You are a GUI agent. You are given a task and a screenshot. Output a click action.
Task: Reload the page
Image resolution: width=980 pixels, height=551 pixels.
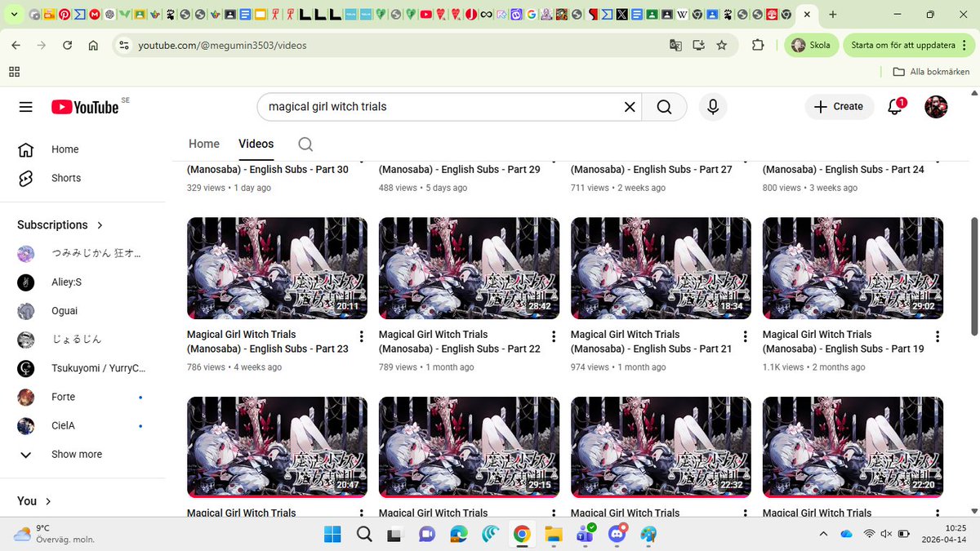(x=67, y=46)
